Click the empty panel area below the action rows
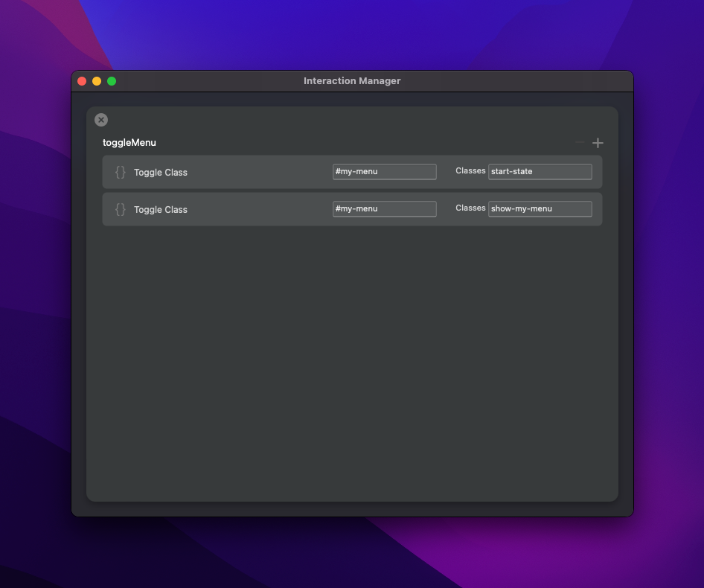This screenshot has height=588, width=704. tap(352, 357)
